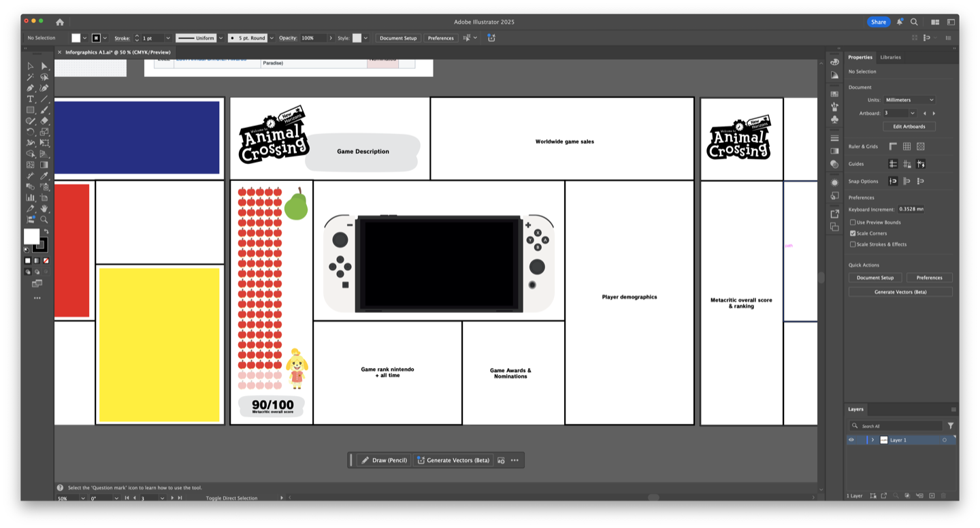Click Document Setup in control bar
This screenshot has width=980, height=528.
pyautogui.click(x=398, y=38)
